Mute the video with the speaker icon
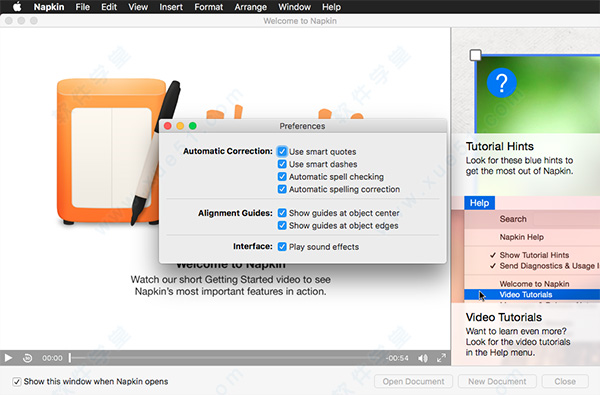The height and width of the screenshot is (395, 600). coord(423,358)
